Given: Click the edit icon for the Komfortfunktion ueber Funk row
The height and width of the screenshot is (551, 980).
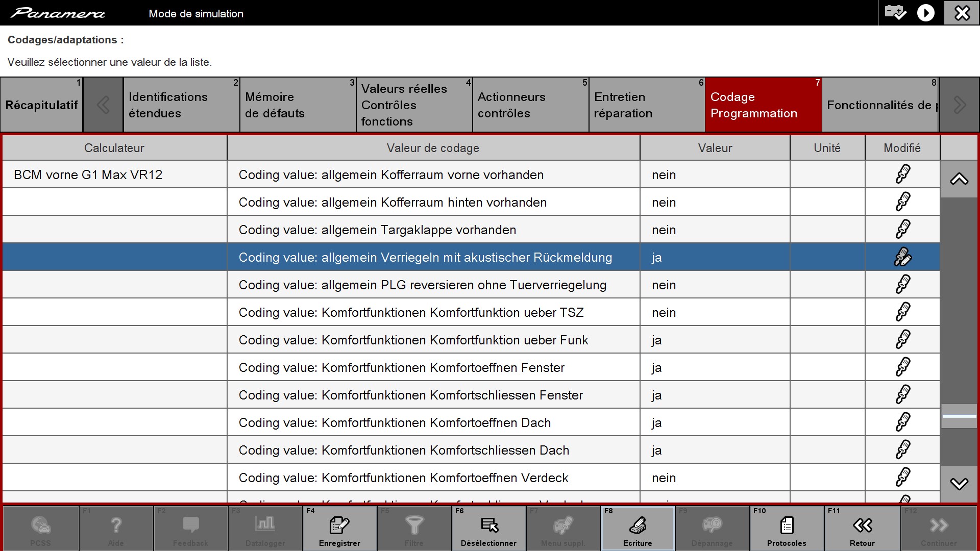Looking at the screenshot, I should point(902,340).
